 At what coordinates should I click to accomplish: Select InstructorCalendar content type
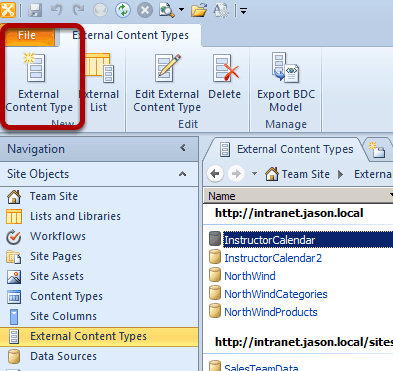point(269,240)
